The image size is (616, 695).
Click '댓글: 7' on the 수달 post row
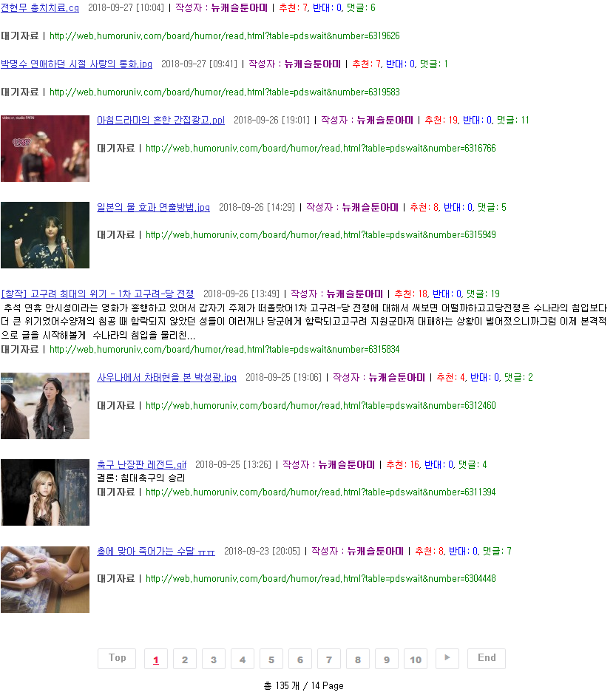[x=497, y=552]
